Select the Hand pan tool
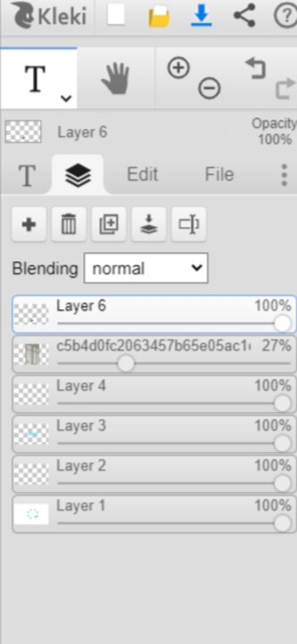The height and width of the screenshot is (644, 297). pyautogui.click(x=116, y=79)
